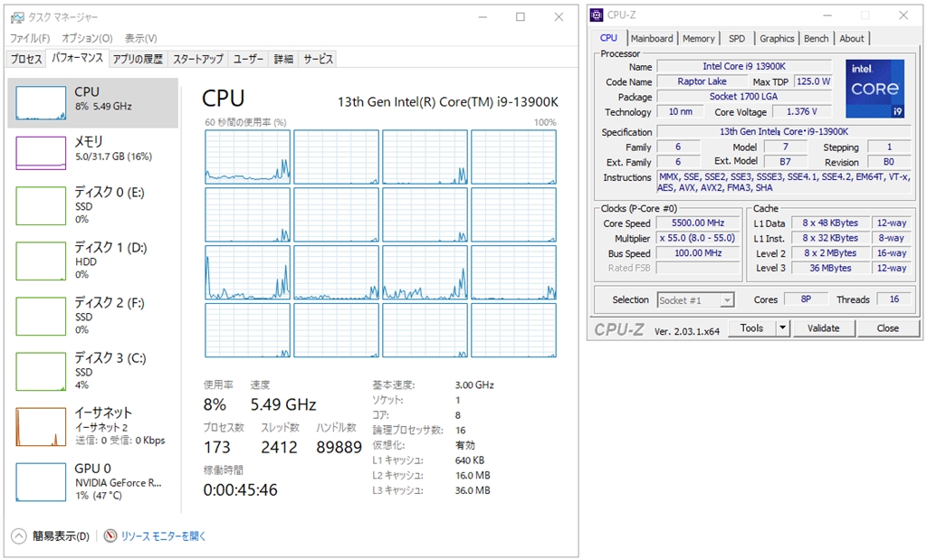927x560 pixels.
Task: Switch to the アプリの履歴 tab
Action: (x=138, y=59)
